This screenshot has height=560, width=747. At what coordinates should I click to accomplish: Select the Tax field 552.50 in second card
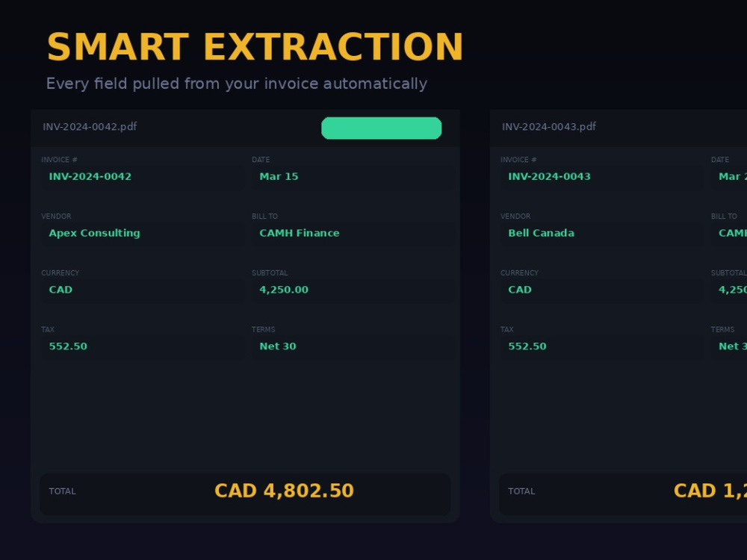click(601, 346)
